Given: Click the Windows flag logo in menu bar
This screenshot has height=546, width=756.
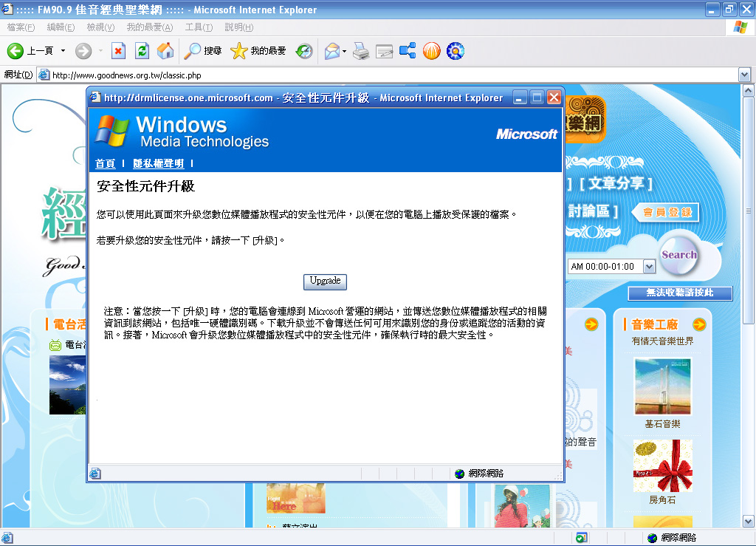Looking at the screenshot, I should click(x=740, y=27).
